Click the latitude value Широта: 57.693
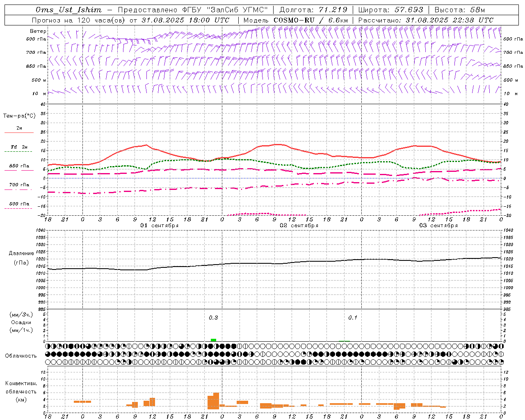Screen dimensions: 525x420 390,10
